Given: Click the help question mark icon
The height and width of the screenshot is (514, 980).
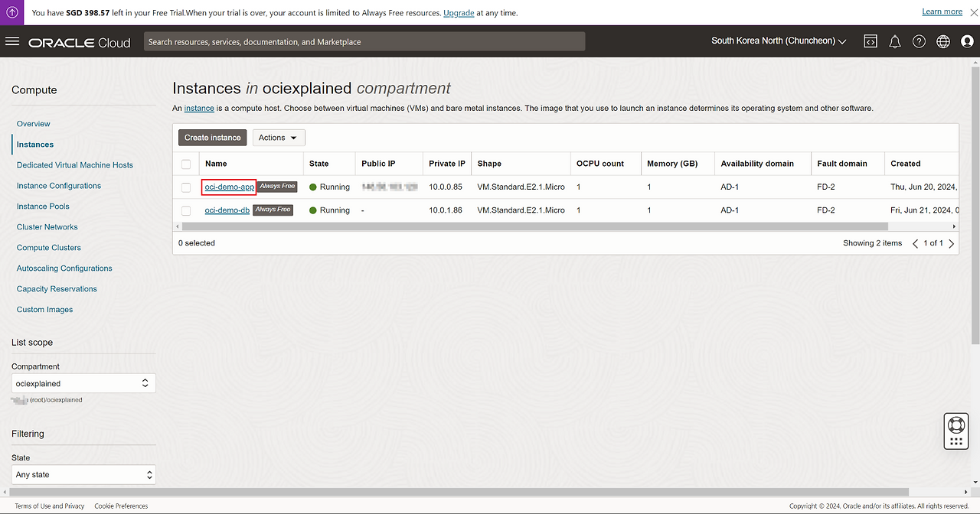Looking at the screenshot, I should (x=919, y=41).
